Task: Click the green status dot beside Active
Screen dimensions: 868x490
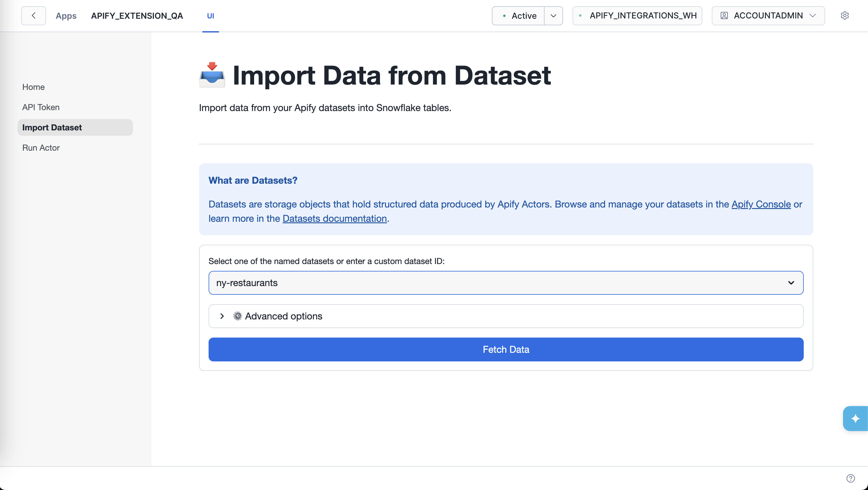Action: (x=504, y=15)
